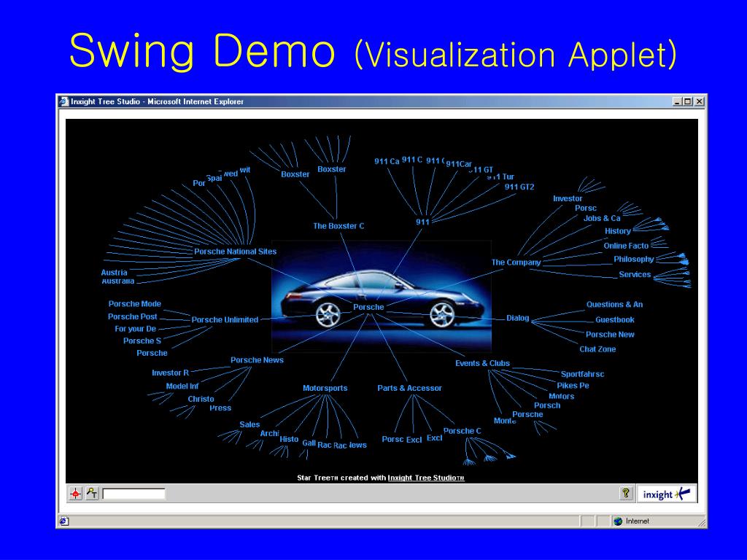Click the search text input field
Image resolution: width=747 pixels, height=560 pixels.
click(x=134, y=494)
